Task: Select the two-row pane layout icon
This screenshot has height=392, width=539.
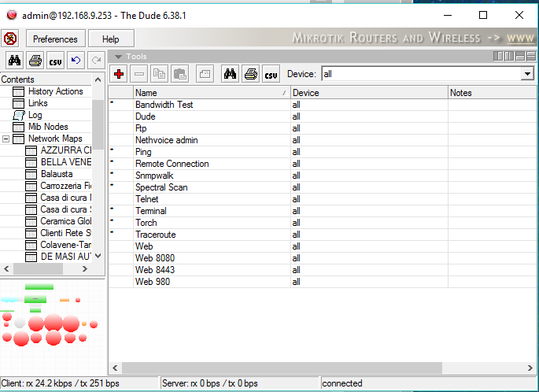Action: [x=520, y=56]
